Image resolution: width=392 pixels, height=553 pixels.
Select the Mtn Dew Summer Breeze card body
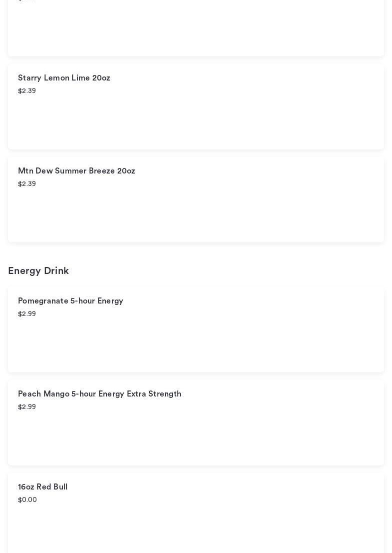point(196,216)
